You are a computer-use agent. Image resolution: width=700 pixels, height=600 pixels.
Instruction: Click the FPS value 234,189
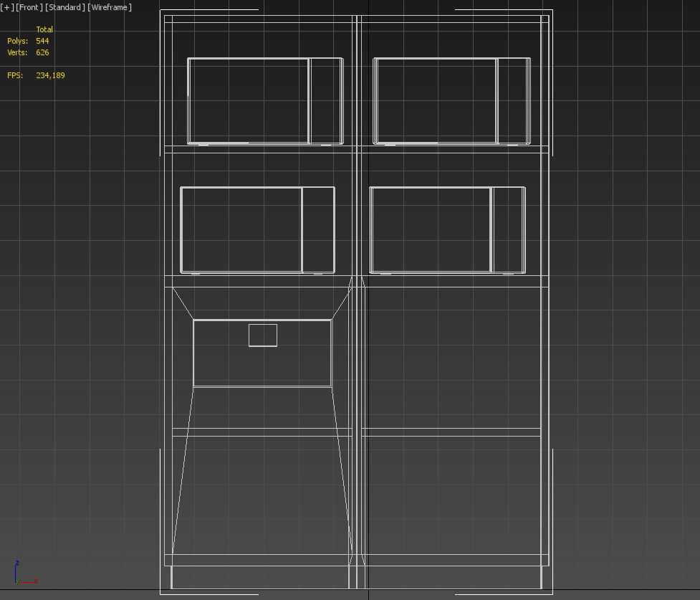[50, 75]
